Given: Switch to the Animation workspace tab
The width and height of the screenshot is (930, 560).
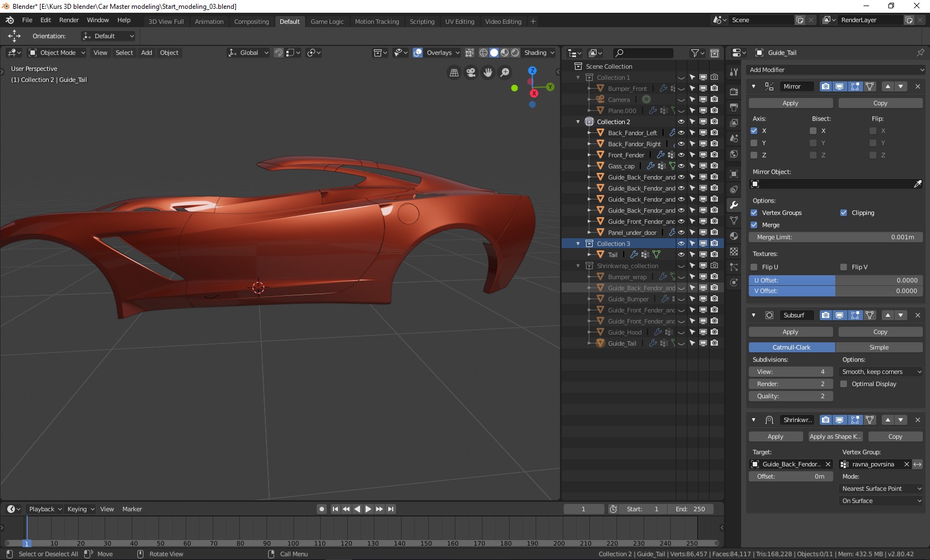Looking at the screenshot, I should click(209, 22).
